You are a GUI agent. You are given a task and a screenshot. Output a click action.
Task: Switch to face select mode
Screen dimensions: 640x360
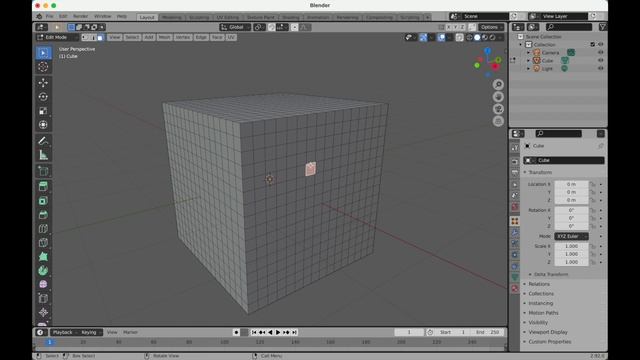[100, 38]
